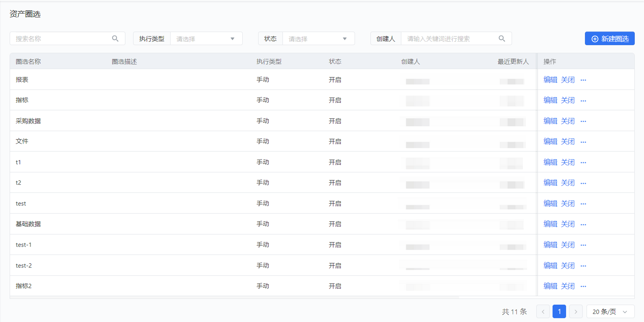Click the magnifier icon in 创建人 search field

(x=502, y=39)
